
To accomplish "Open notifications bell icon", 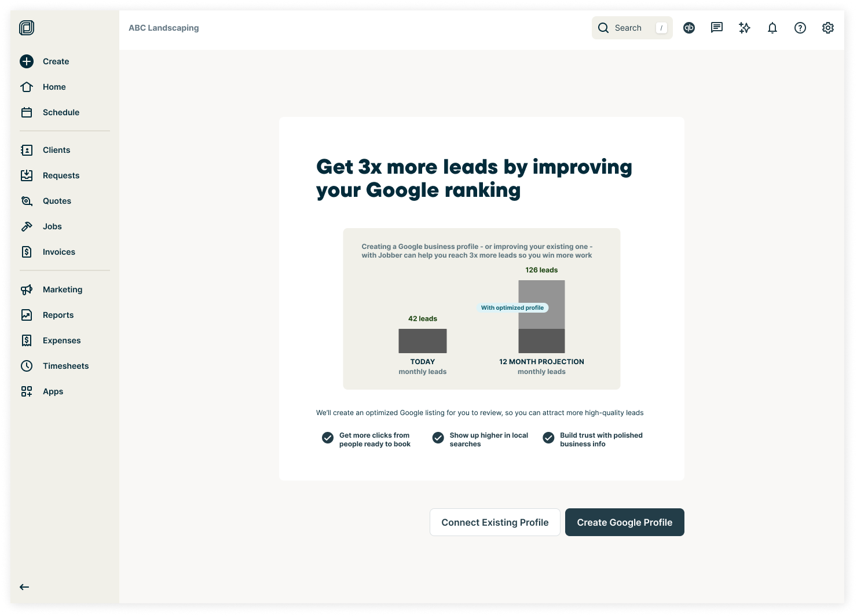I will coord(772,28).
